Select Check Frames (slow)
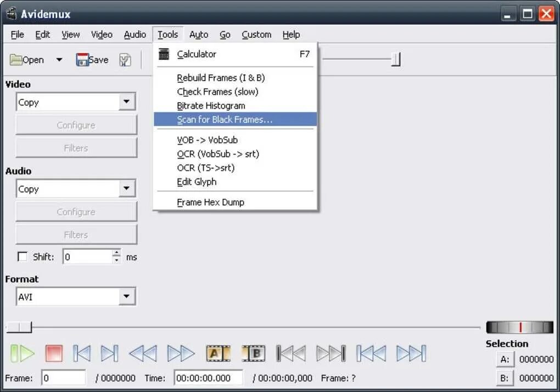This screenshot has width=560, height=392. (x=236, y=92)
